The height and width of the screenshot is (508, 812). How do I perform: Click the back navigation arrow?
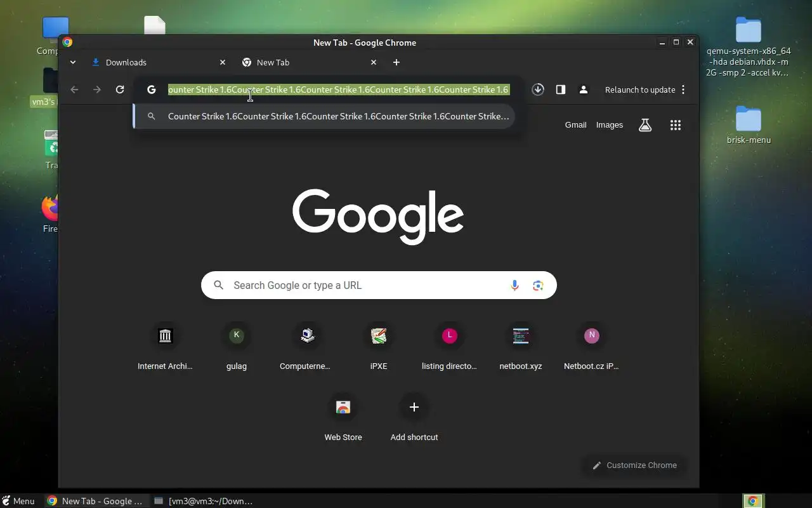pyautogui.click(x=74, y=90)
